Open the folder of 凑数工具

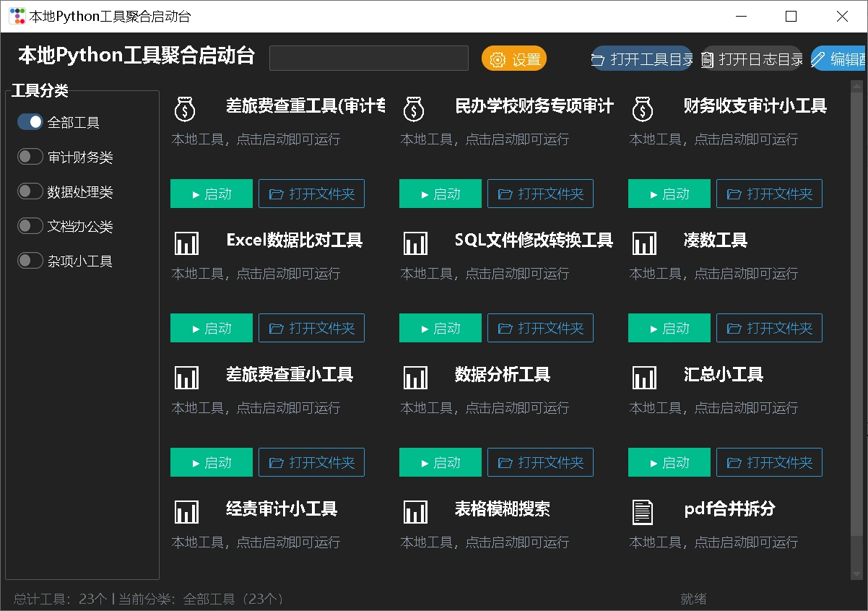(x=769, y=328)
